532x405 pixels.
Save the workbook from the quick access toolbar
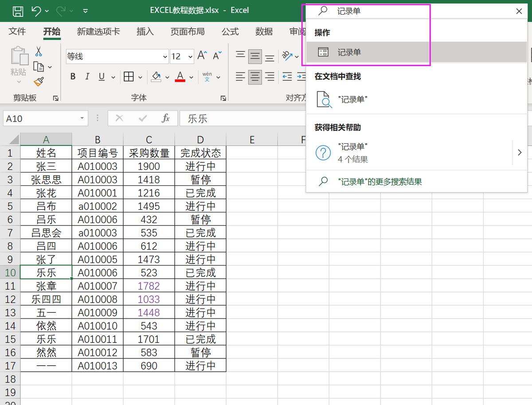pos(18,11)
